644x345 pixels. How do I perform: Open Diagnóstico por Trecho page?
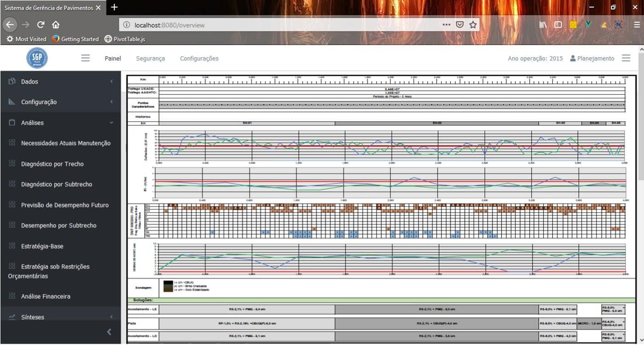(52, 164)
